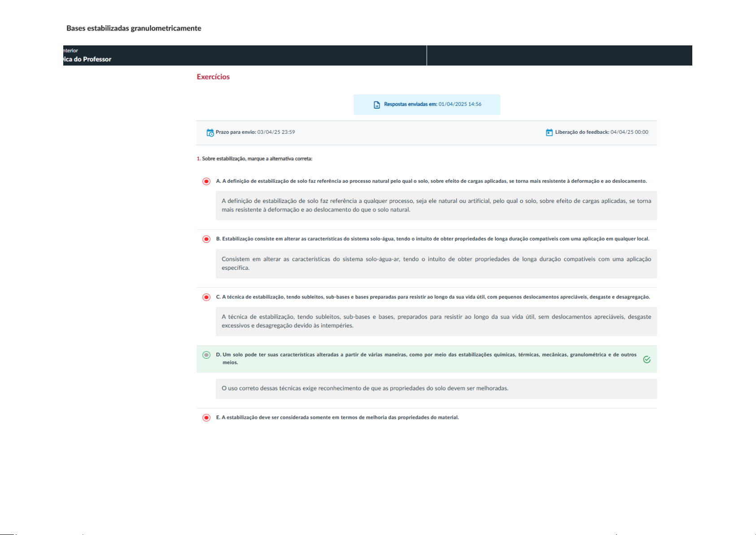Select radio button for alternative B
Image resolution: width=756 pixels, height=535 pixels.
tap(206, 239)
